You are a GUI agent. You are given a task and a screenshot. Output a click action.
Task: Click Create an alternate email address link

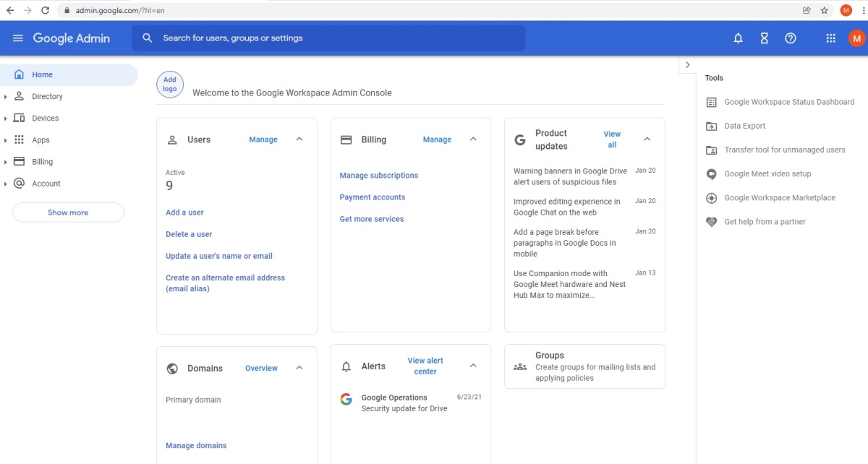pos(225,283)
